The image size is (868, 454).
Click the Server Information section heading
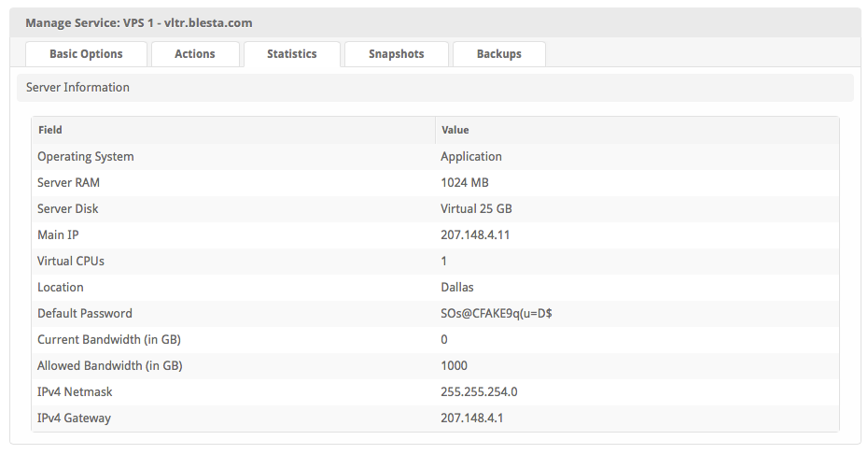coord(77,88)
